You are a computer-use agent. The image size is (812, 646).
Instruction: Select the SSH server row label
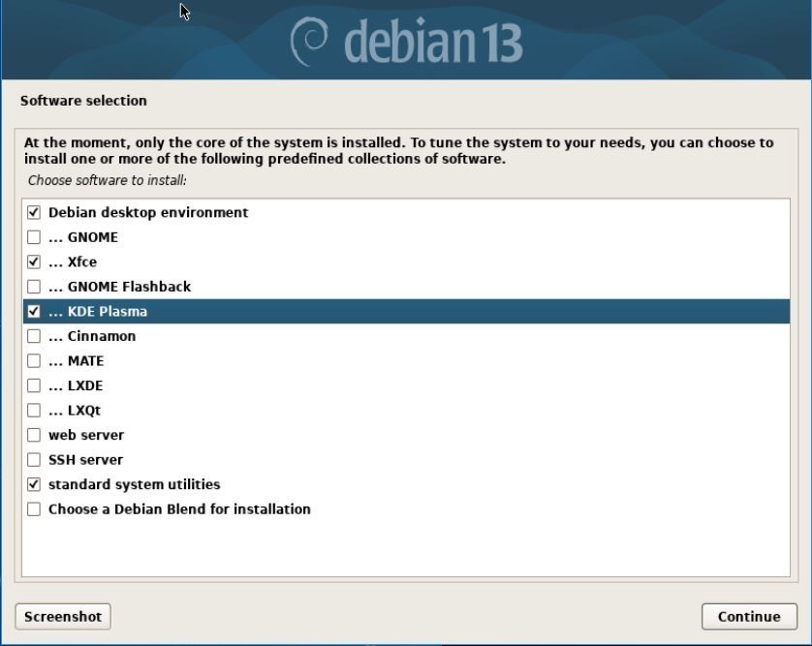point(87,459)
